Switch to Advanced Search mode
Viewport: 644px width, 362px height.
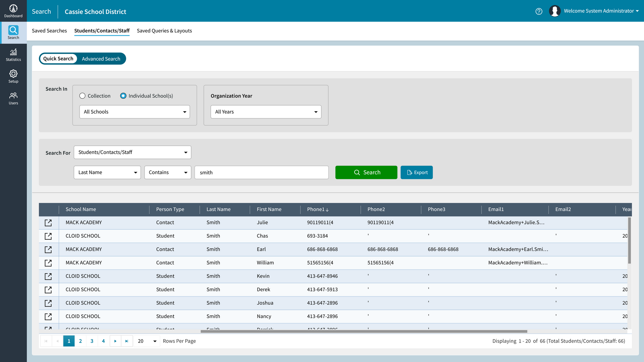(x=101, y=59)
